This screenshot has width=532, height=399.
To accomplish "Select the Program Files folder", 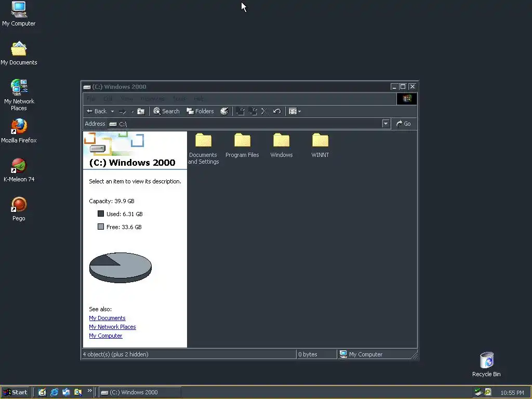I will click(242, 146).
